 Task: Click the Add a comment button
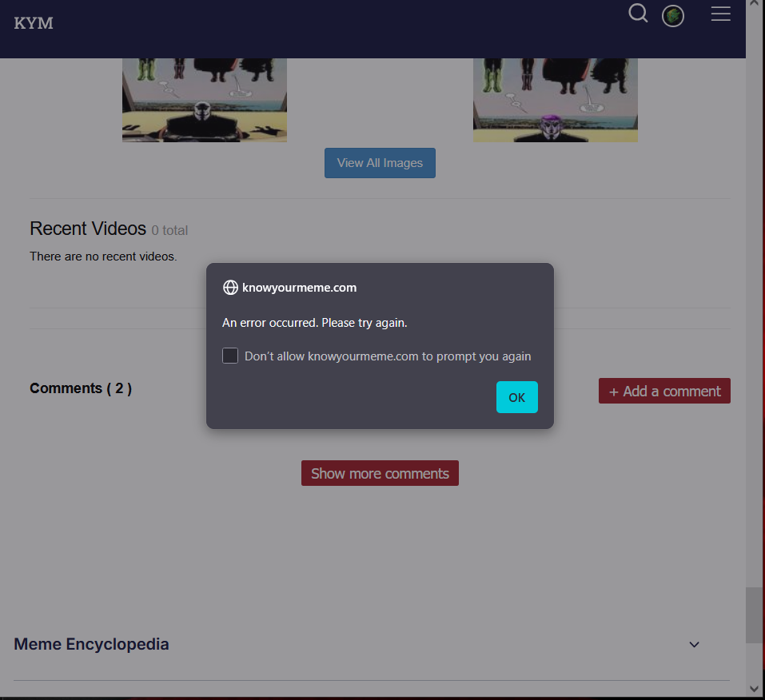pos(664,391)
